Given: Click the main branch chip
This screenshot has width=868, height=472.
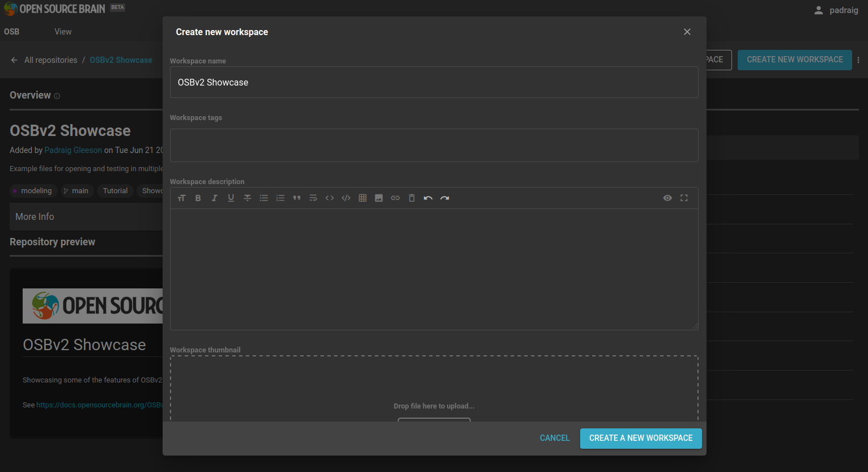Looking at the screenshot, I should (76, 191).
